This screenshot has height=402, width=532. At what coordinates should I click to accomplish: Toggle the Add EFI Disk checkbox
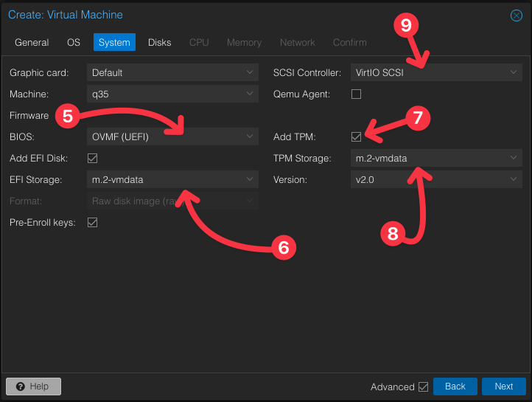[x=93, y=158]
